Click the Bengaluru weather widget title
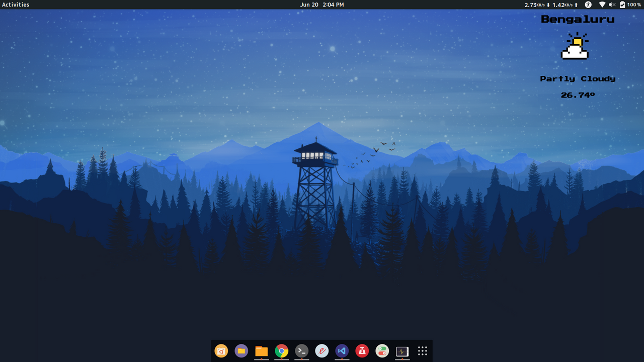Image resolution: width=644 pixels, height=362 pixels. pos(578,20)
